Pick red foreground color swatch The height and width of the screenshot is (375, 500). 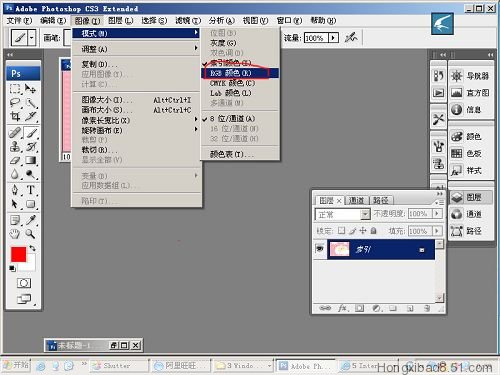[x=18, y=254]
